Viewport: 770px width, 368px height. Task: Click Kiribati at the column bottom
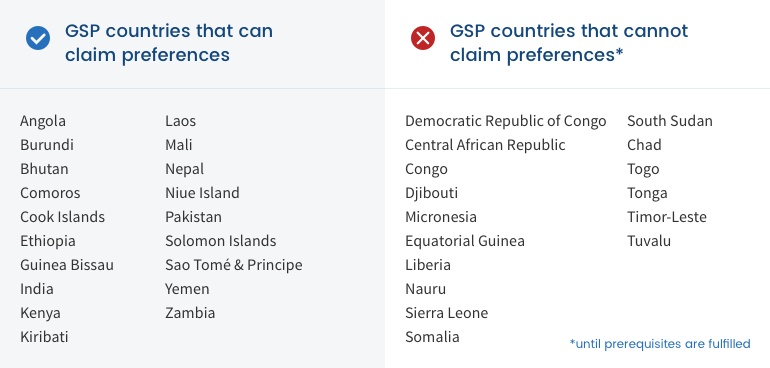tap(44, 337)
